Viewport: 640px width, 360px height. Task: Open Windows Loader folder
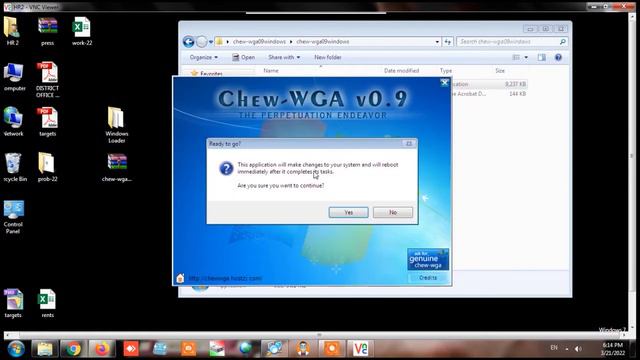(116, 125)
